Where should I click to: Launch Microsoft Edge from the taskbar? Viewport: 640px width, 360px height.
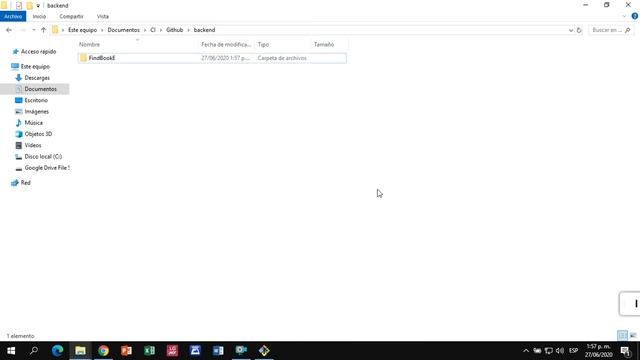pos(57,351)
